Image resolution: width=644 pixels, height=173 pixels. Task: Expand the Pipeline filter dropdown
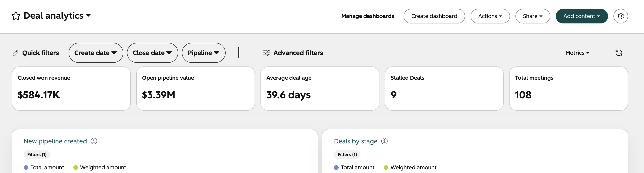204,53
